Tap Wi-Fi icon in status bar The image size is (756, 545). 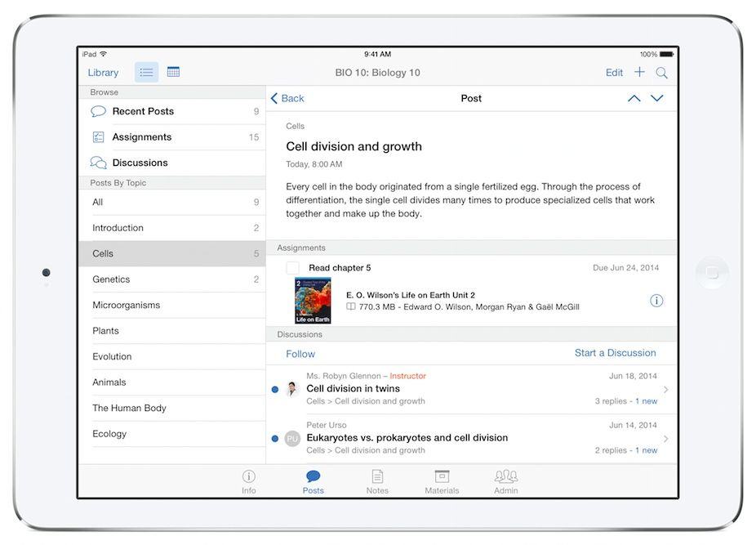(x=103, y=54)
